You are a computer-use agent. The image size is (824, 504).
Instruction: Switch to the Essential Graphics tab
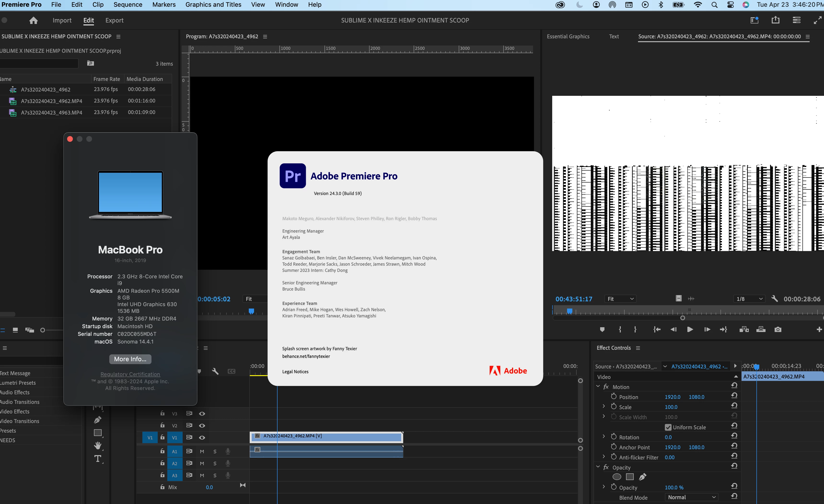[568, 36]
